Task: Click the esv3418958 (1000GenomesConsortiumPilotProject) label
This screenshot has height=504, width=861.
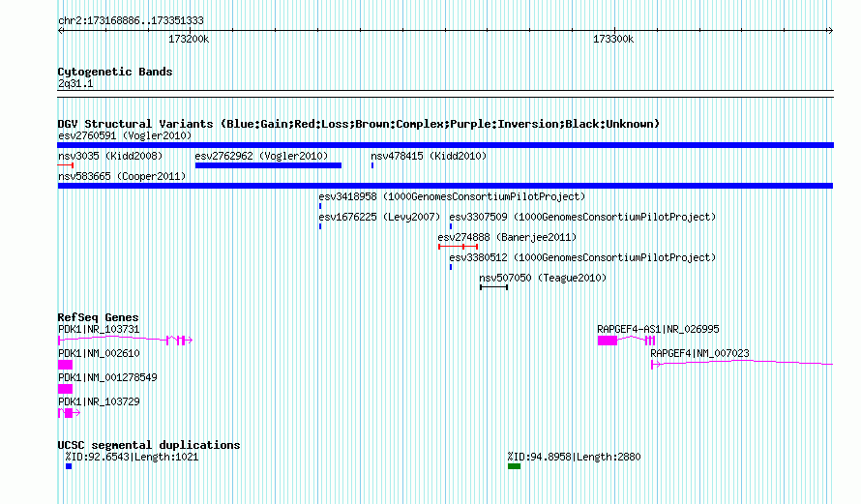Action: click(452, 196)
